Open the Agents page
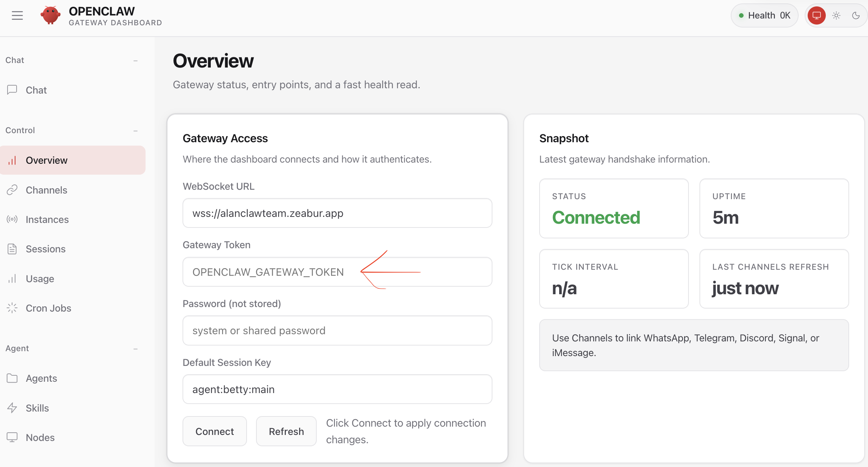This screenshot has height=467, width=868. (x=41, y=378)
